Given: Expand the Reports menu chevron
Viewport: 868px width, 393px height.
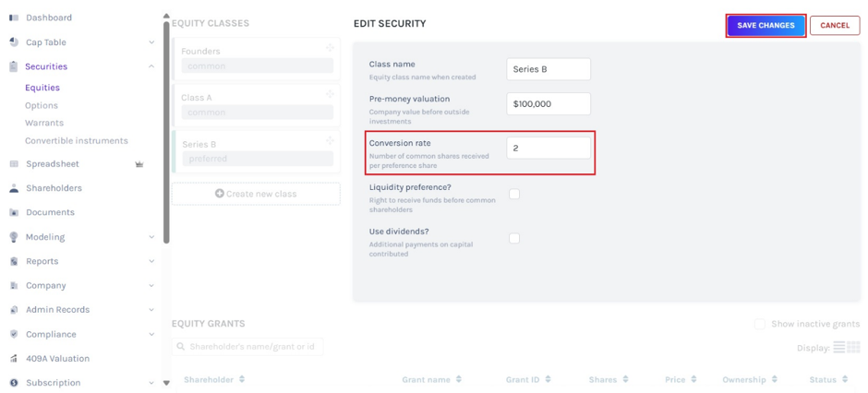Looking at the screenshot, I should pos(151,261).
